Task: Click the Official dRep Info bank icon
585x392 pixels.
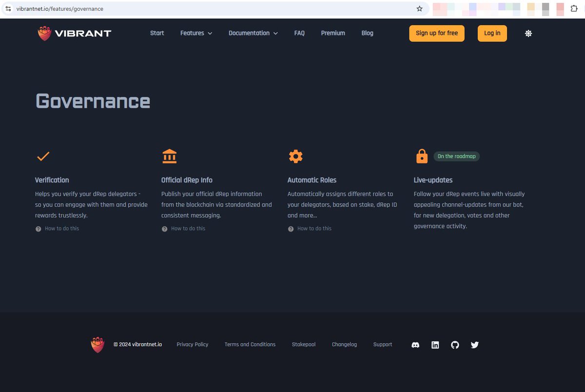Action: tap(169, 157)
